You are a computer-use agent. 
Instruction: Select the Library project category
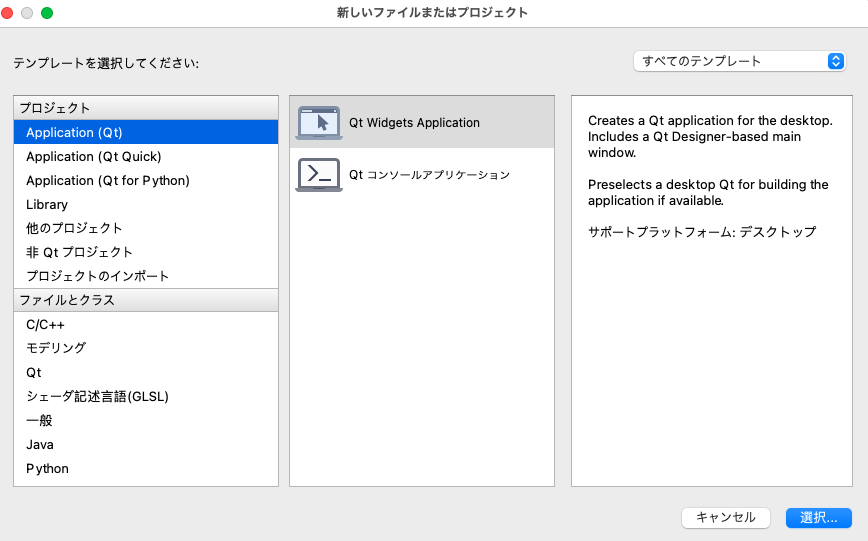146,204
